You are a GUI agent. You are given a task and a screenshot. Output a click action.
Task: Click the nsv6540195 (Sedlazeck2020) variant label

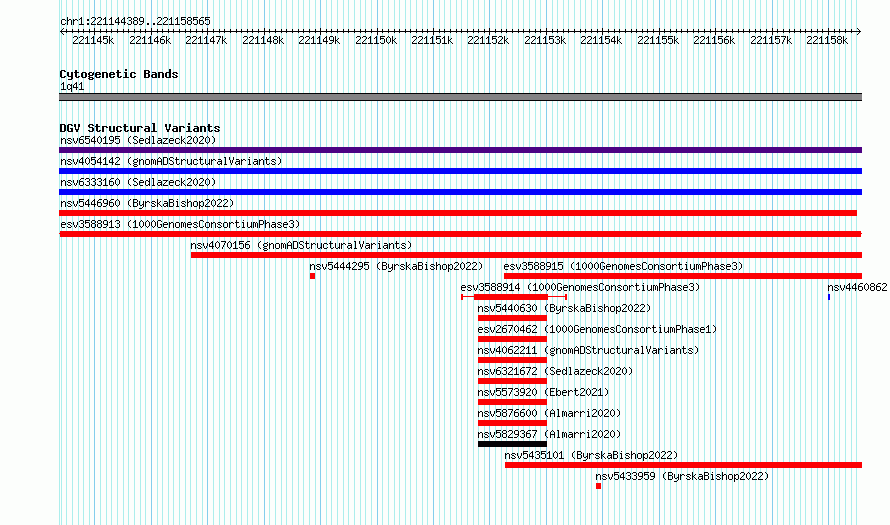click(138, 140)
